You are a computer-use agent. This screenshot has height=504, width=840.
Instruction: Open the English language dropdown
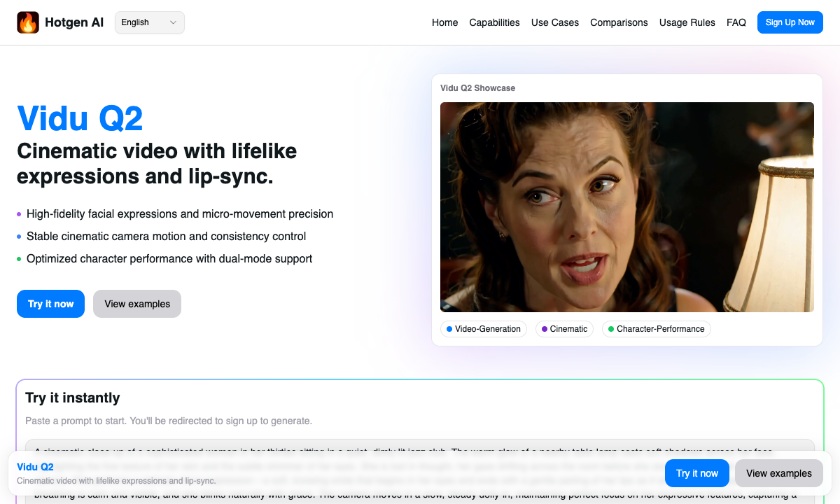click(149, 22)
